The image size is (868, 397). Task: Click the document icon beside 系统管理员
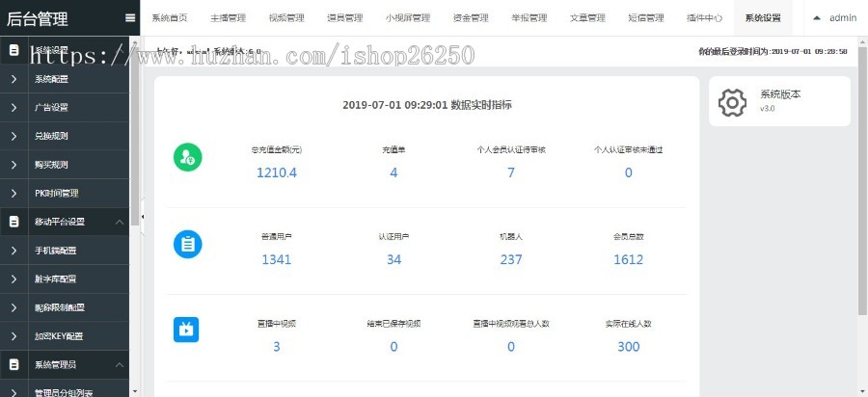pos(14,365)
